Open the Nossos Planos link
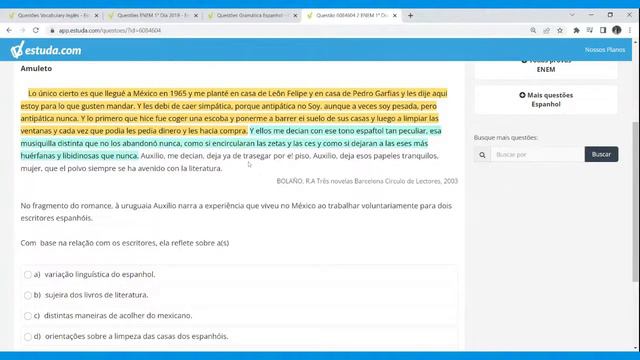 point(604,50)
